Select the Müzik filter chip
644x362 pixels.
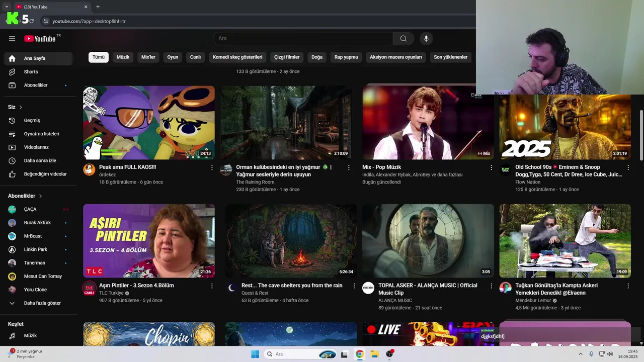[x=123, y=57]
